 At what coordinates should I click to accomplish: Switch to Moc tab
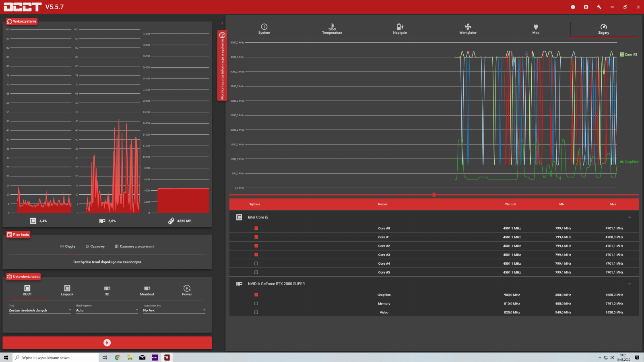click(536, 29)
